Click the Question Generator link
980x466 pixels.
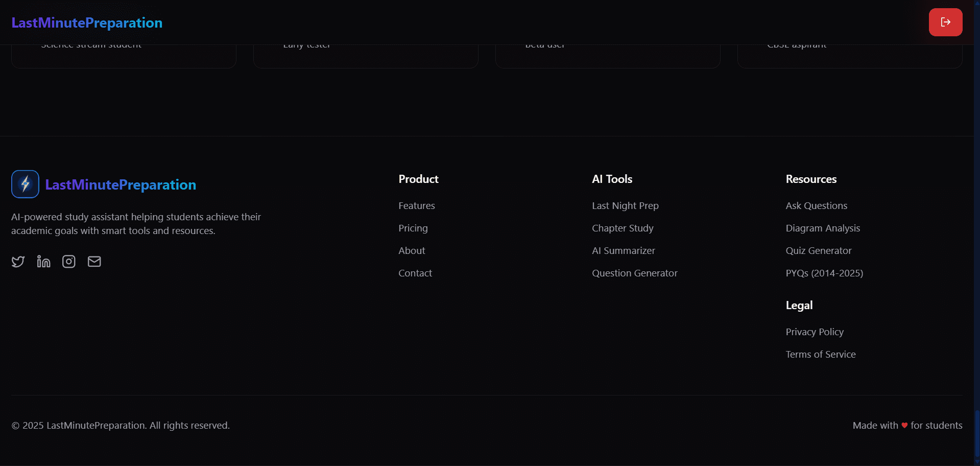coord(634,273)
